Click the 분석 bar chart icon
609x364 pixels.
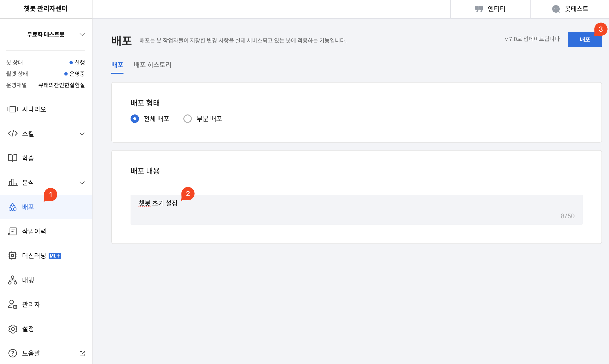12,182
